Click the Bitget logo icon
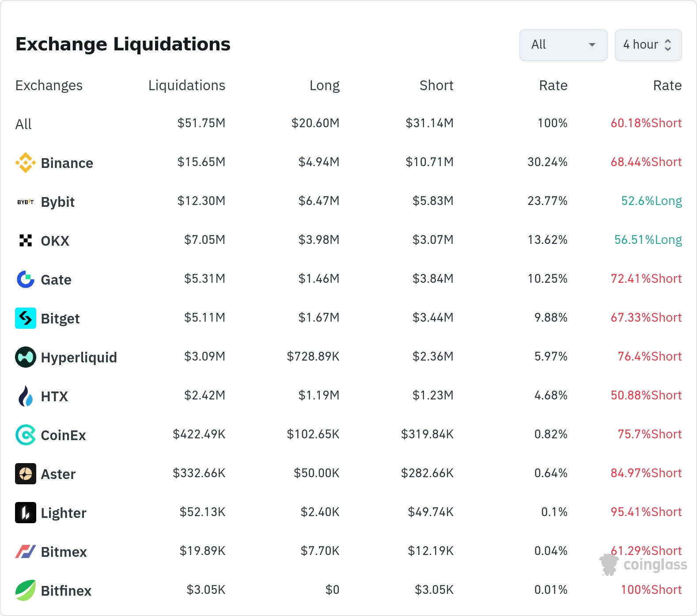This screenshot has height=616, width=697. coord(25,318)
